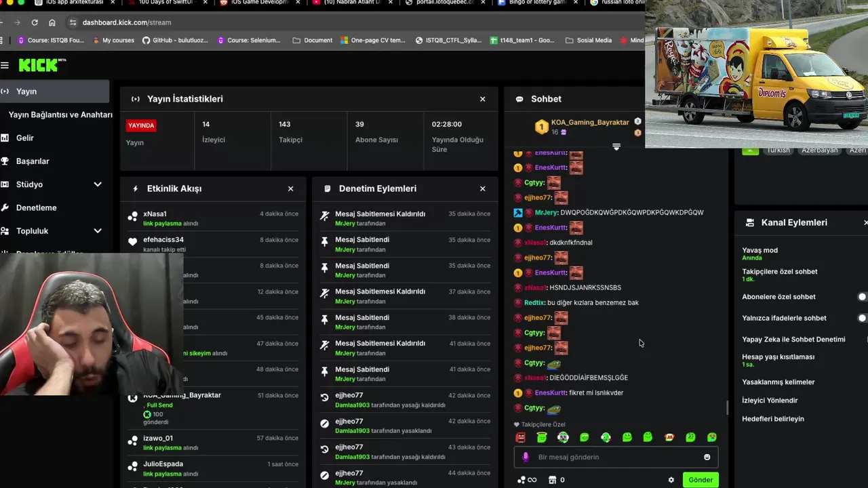Click pin icon beside first Mesaj Sabitlendi
868x488 pixels.
(x=324, y=241)
